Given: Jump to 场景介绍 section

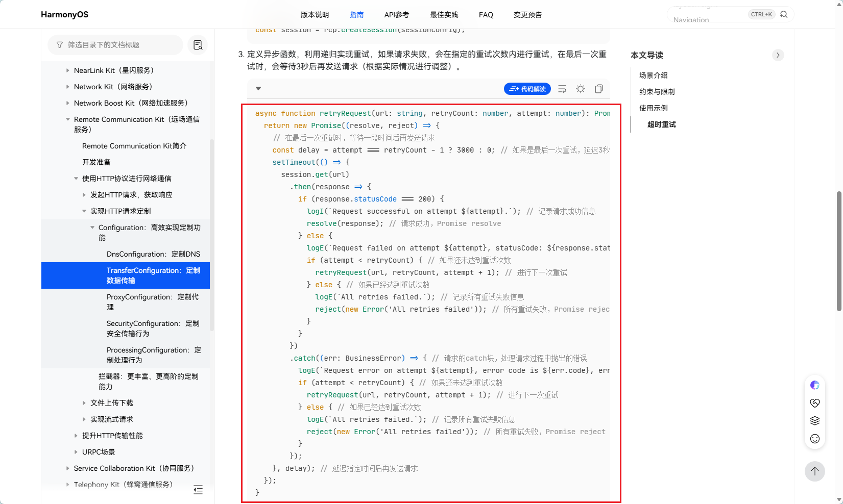Looking at the screenshot, I should coord(654,75).
